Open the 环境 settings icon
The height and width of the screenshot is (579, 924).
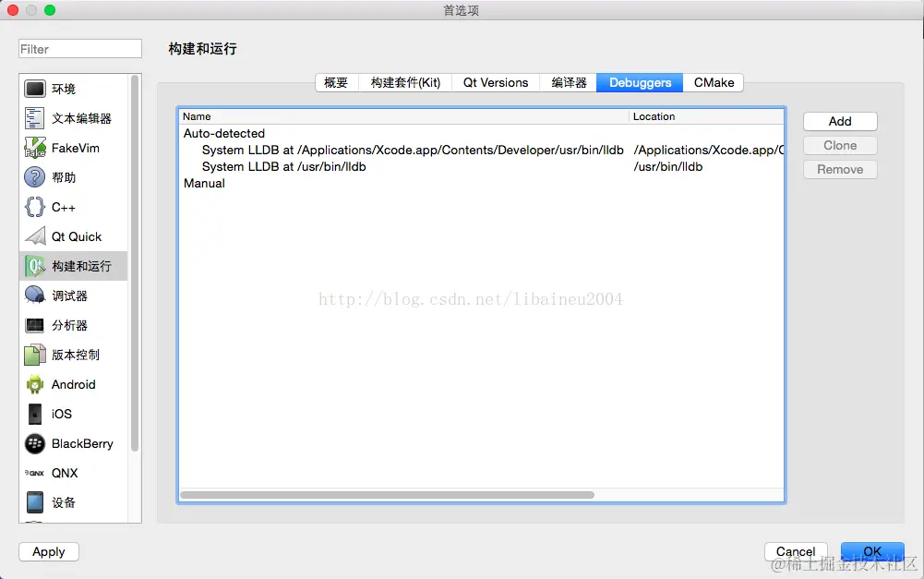click(x=35, y=89)
